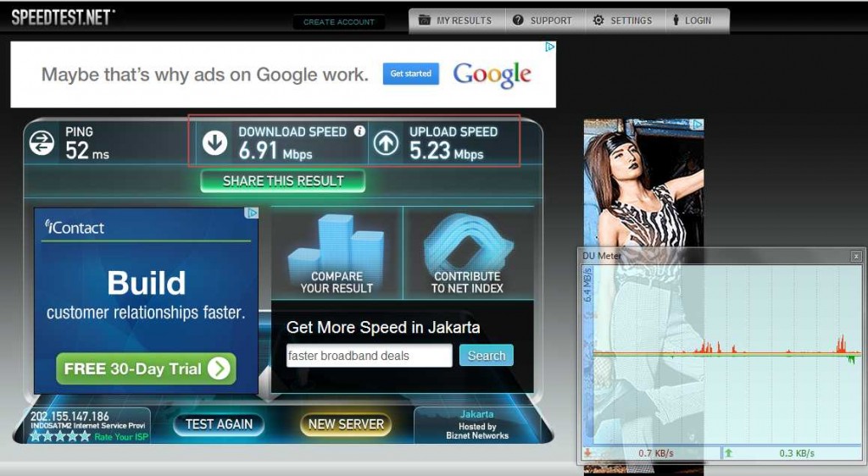Click the Free 30-Day Trial button
The height and width of the screenshot is (476, 868).
coord(146,368)
